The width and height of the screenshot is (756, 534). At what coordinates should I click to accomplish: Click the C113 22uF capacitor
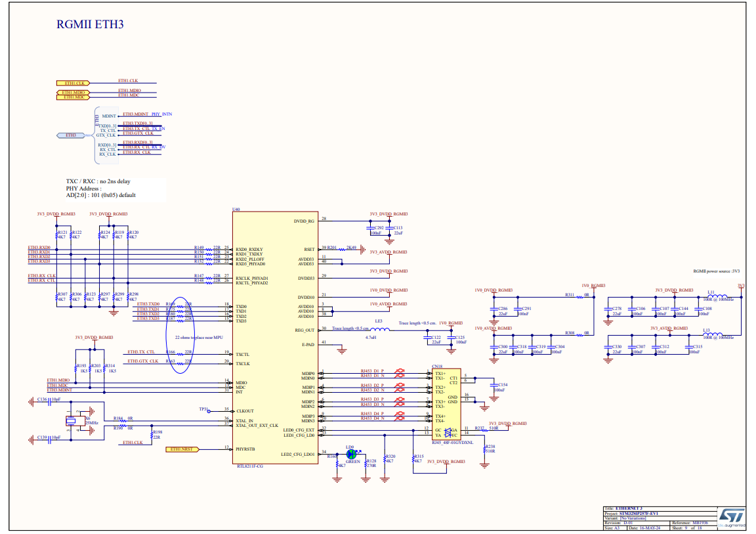click(x=390, y=228)
